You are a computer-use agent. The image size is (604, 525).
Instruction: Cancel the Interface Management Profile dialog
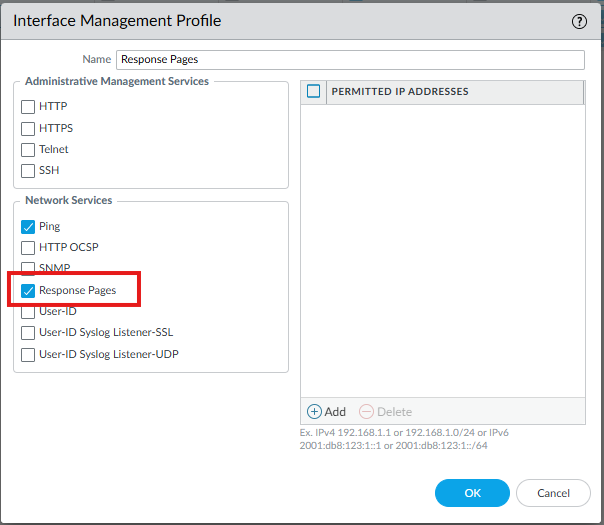click(x=553, y=493)
